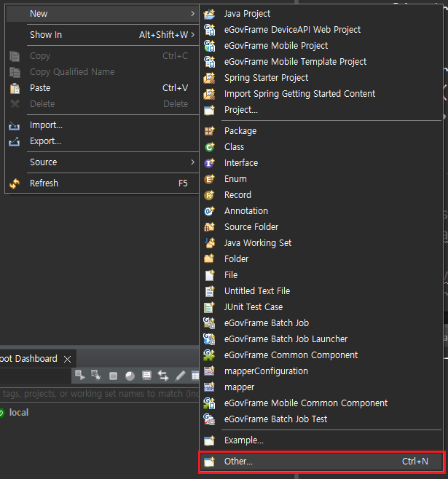
Task: Select Export... in the context menu
Action: [103, 141]
